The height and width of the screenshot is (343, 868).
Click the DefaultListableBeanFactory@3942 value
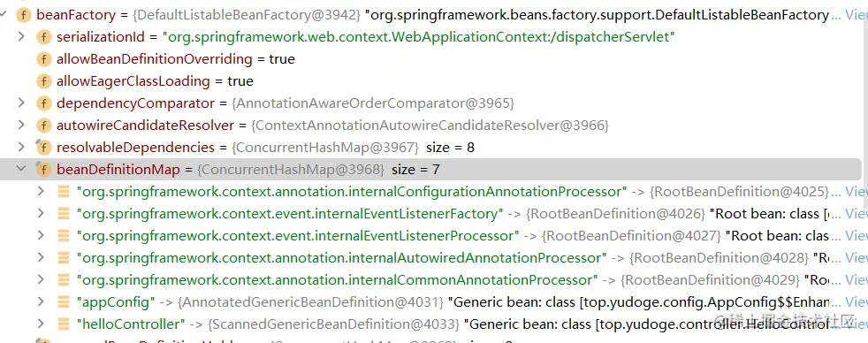pyautogui.click(x=247, y=15)
